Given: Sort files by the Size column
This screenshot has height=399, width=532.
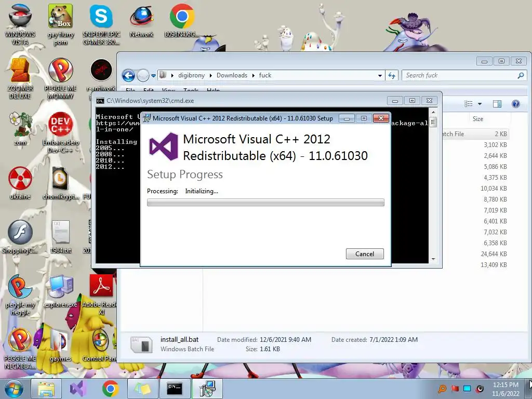Looking at the screenshot, I should coord(478,119).
